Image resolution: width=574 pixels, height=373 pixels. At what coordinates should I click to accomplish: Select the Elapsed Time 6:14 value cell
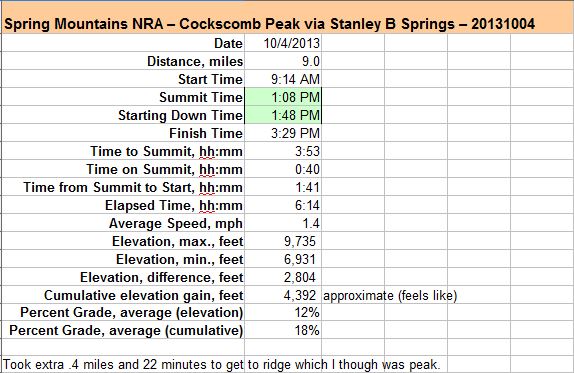coord(283,205)
